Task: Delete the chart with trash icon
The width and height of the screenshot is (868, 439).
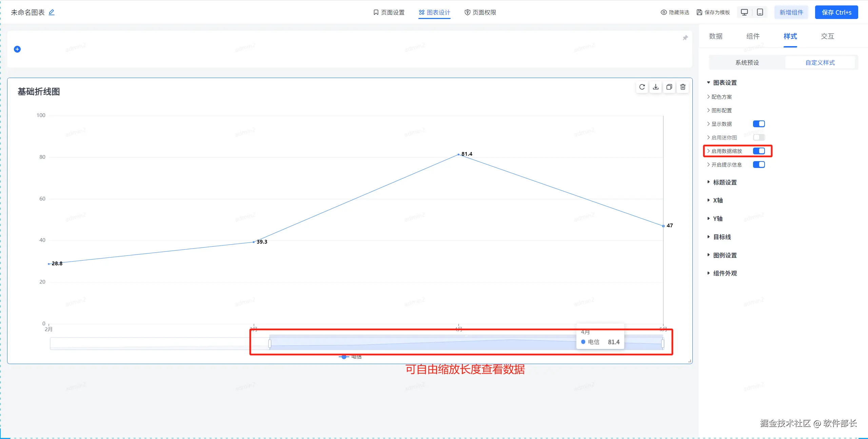Action: (683, 87)
